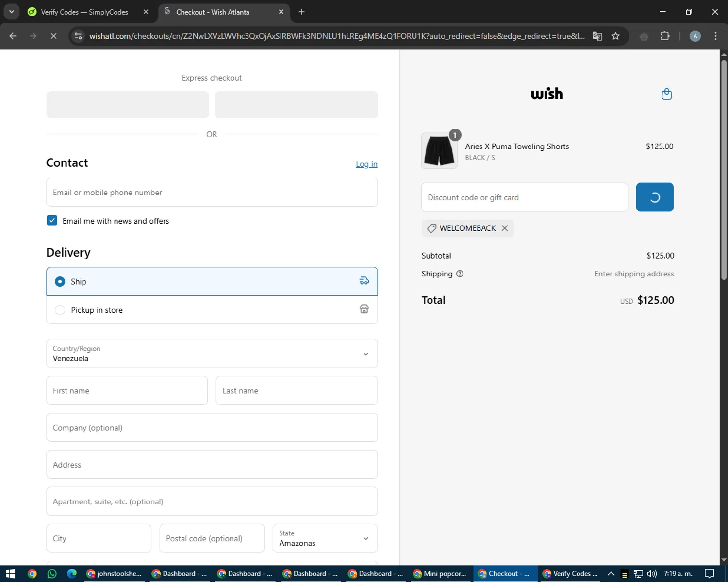This screenshot has height=582, width=728.
Task: Open WhatsApp from the taskbar
Action: click(x=52, y=574)
